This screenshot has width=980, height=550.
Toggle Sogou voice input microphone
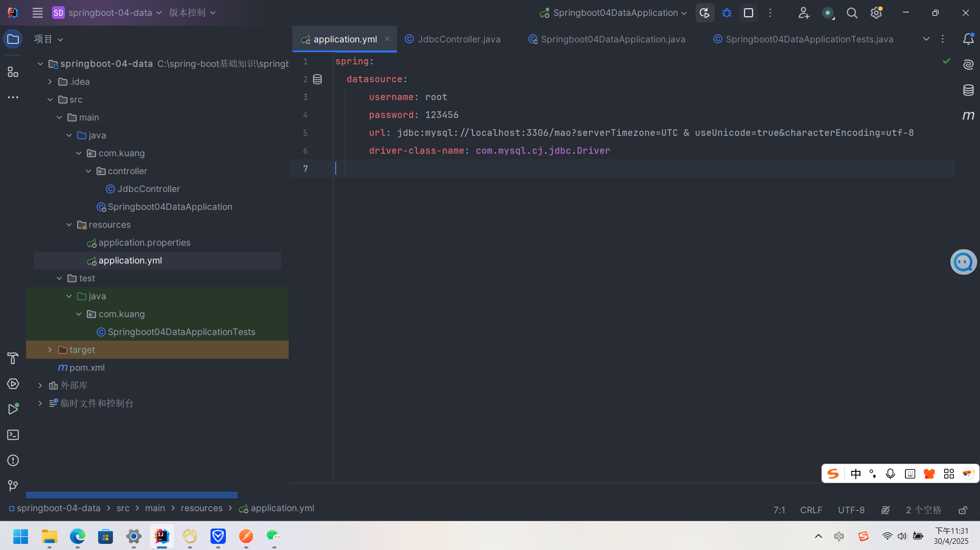pyautogui.click(x=890, y=474)
